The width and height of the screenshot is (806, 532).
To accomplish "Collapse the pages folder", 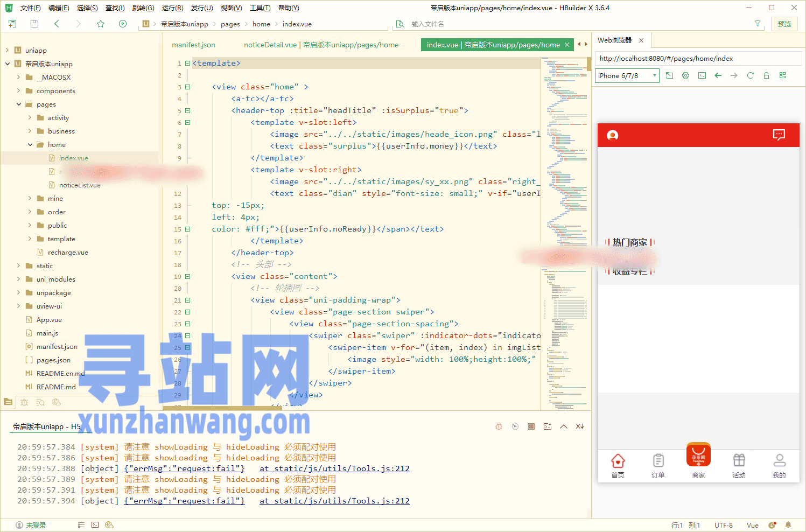I will pyautogui.click(x=18, y=104).
